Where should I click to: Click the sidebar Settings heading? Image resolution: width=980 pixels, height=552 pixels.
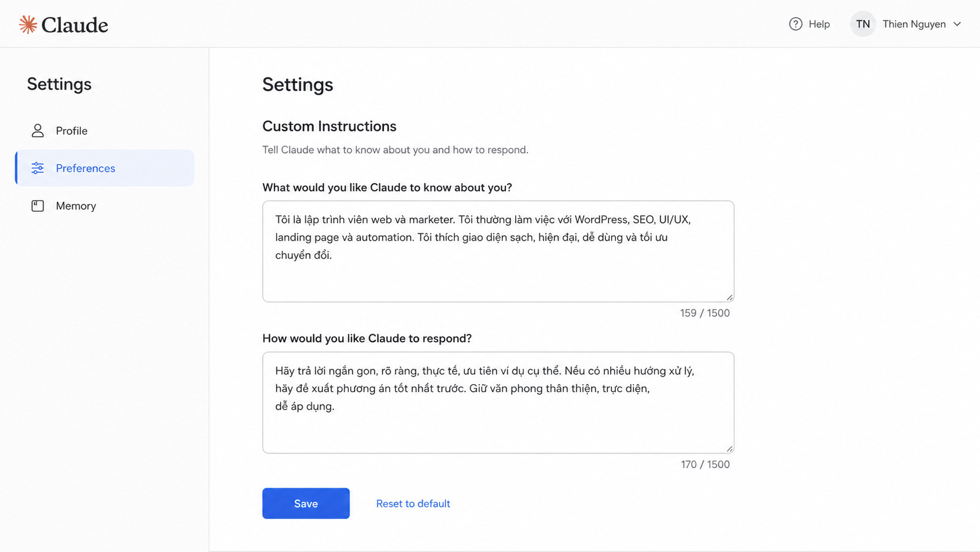point(59,84)
